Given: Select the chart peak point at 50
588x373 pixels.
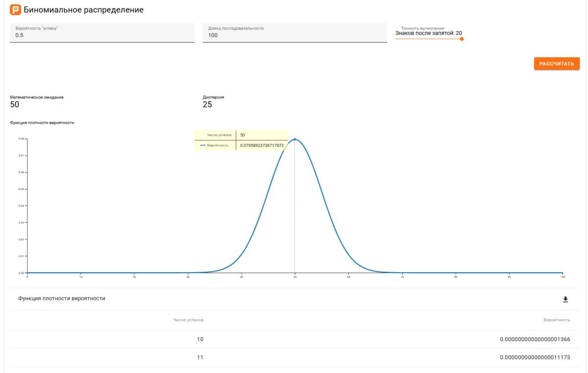Looking at the screenshot, I should (294, 139).
